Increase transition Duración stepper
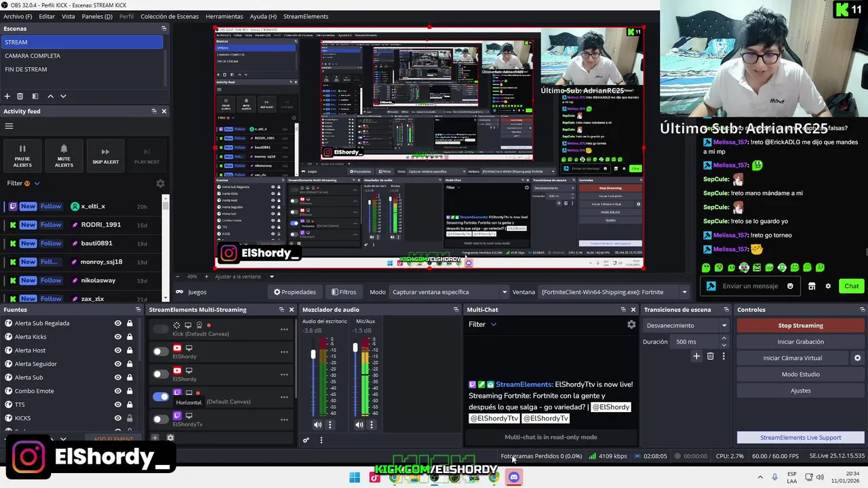Screen dimensions: 868x488 click(x=724, y=340)
